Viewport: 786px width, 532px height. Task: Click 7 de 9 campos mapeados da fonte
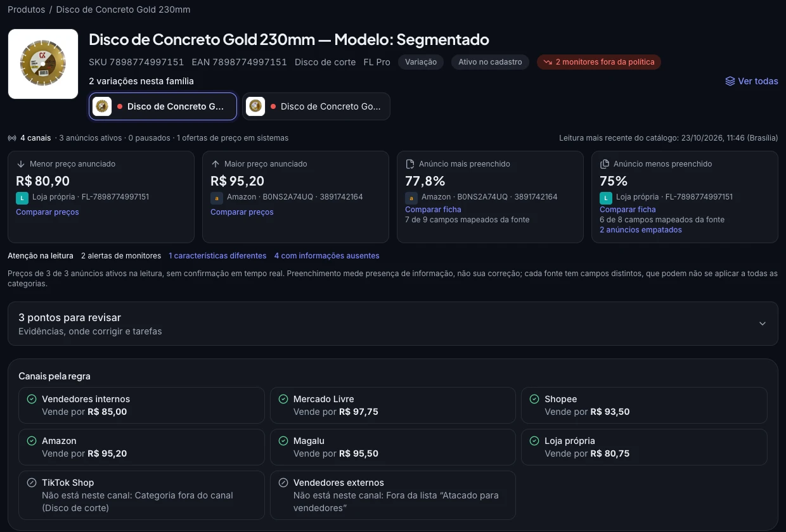(467, 220)
